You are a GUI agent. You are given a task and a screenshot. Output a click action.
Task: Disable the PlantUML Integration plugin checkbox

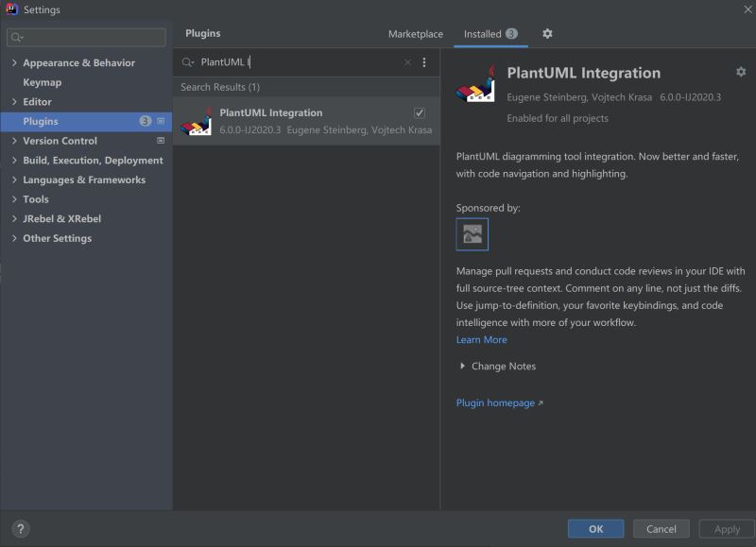(419, 112)
